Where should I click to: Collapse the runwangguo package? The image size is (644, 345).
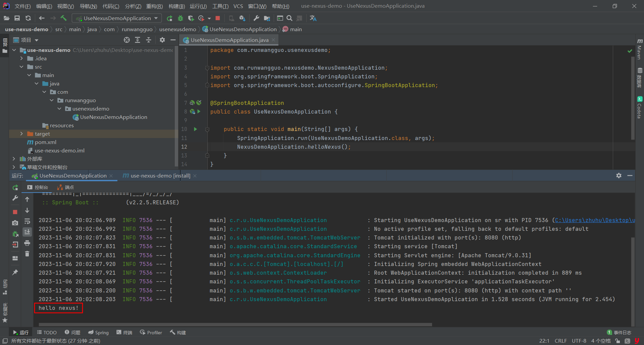[x=52, y=100]
